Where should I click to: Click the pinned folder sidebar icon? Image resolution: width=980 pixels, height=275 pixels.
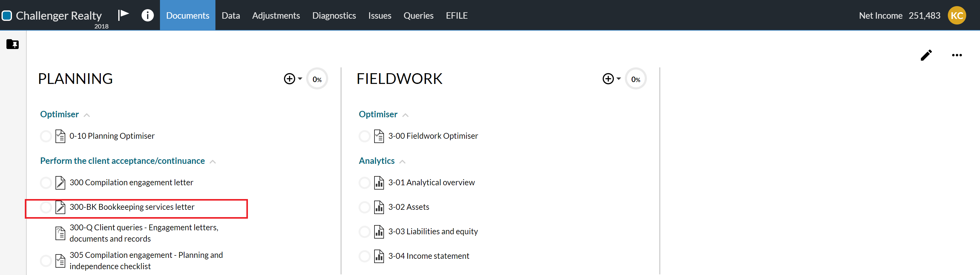pyautogui.click(x=13, y=44)
